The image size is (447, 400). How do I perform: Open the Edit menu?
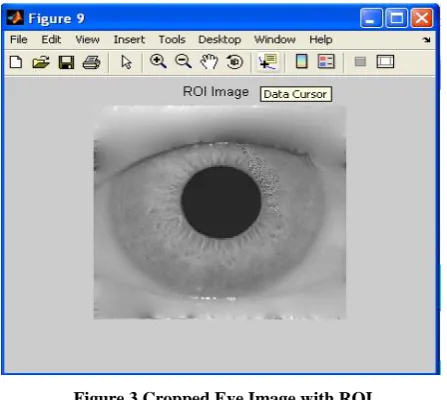[x=51, y=40]
